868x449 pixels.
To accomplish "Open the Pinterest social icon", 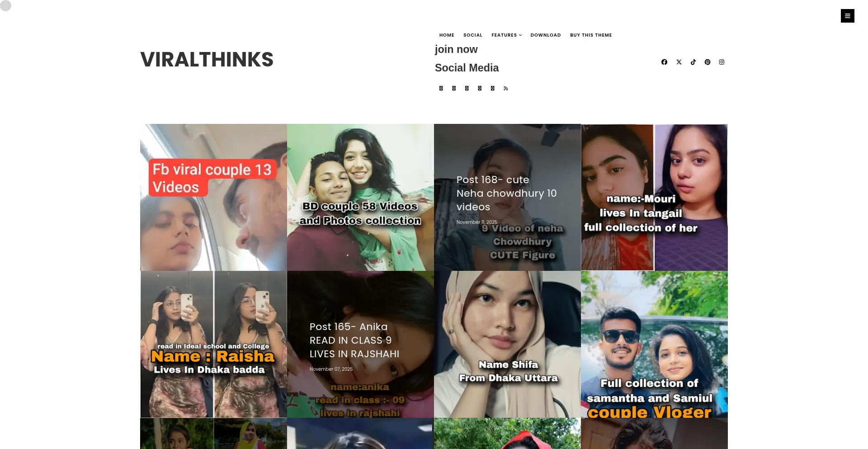I will [x=708, y=62].
